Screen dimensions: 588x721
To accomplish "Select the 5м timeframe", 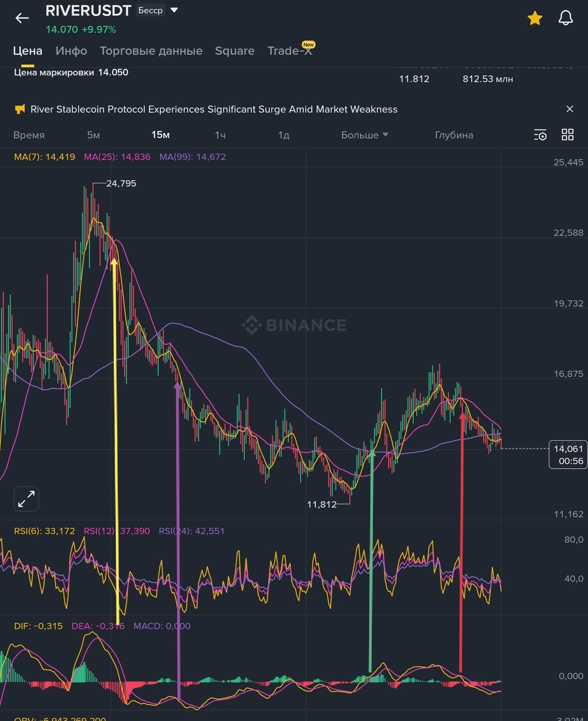I will tap(93, 135).
